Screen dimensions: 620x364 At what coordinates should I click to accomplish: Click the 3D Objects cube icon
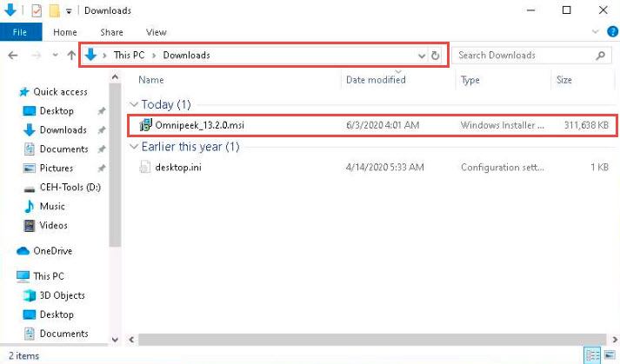[30, 295]
